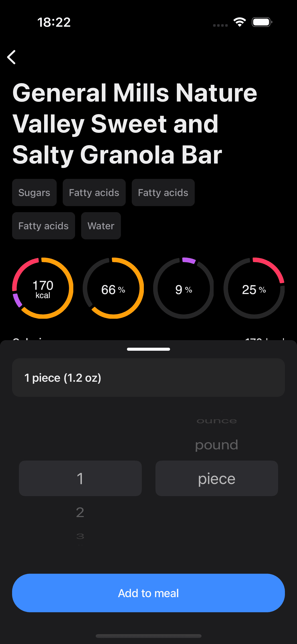The height and width of the screenshot is (644, 297).
Task: Tap the back arrow icon
Action: [x=11, y=57]
